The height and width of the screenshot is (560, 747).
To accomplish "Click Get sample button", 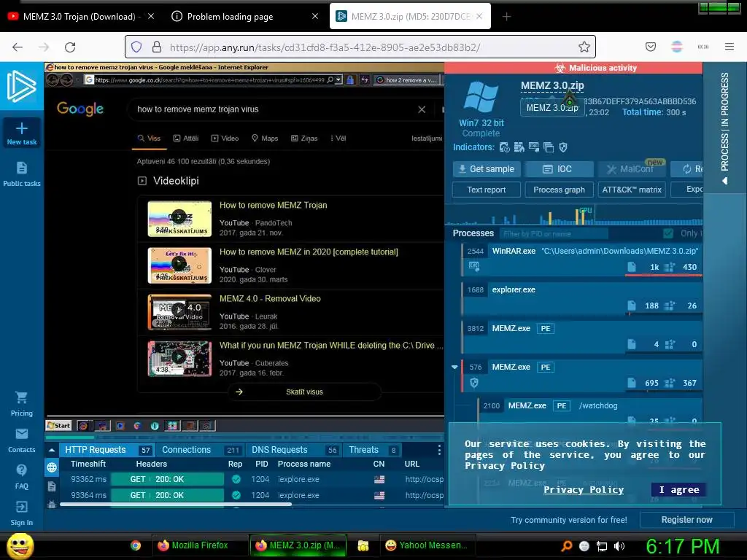I will pos(487,169).
